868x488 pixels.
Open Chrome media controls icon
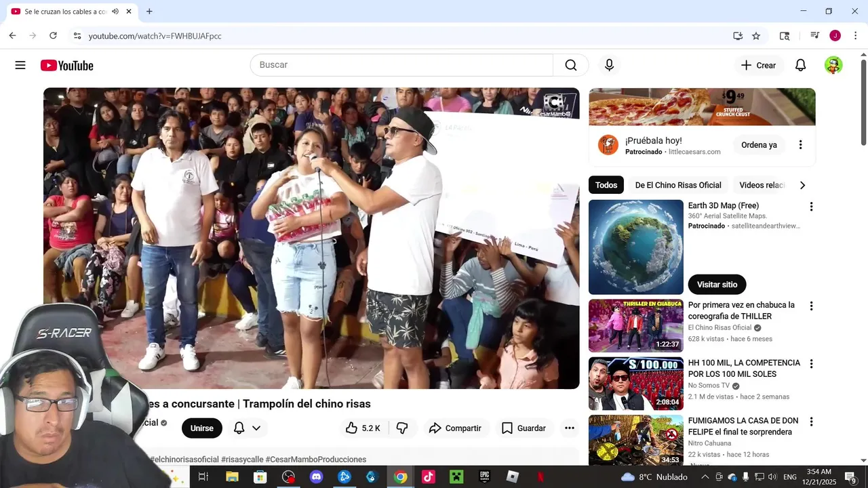[x=815, y=36]
